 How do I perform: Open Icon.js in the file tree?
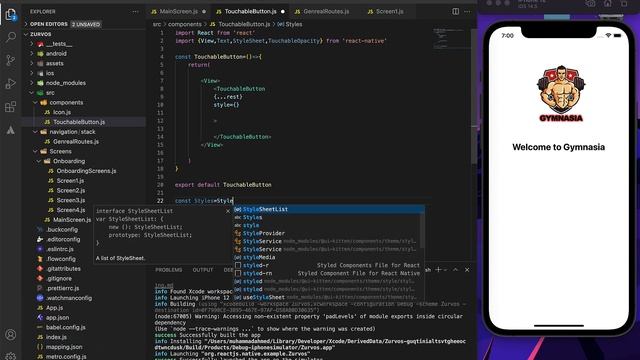tap(62, 112)
